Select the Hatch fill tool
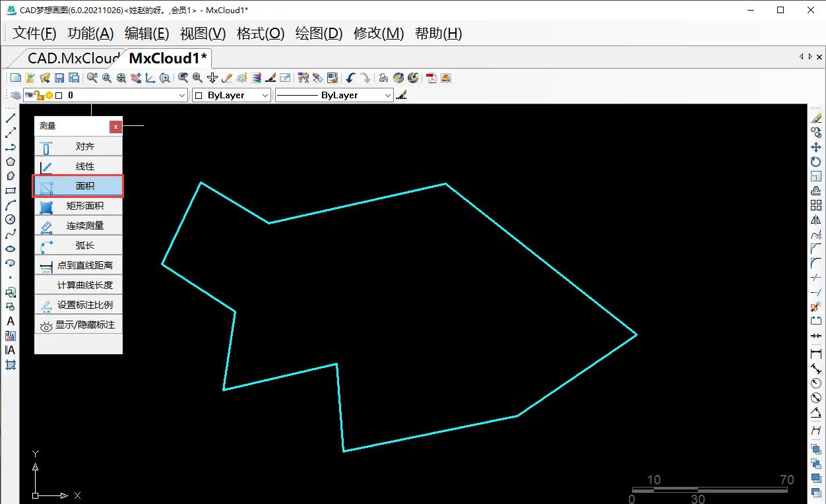 pyautogui.click(x=11, y=365)
